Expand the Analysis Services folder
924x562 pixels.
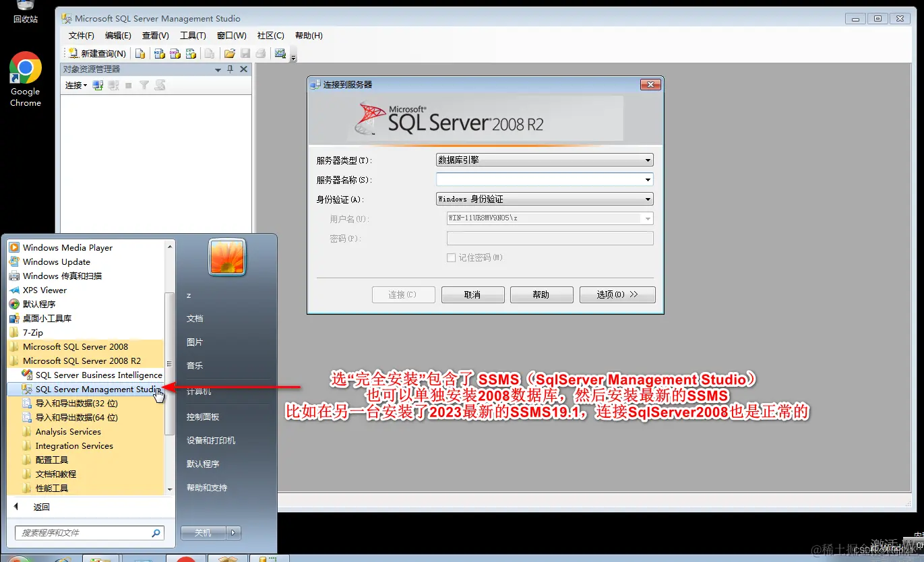85,432
